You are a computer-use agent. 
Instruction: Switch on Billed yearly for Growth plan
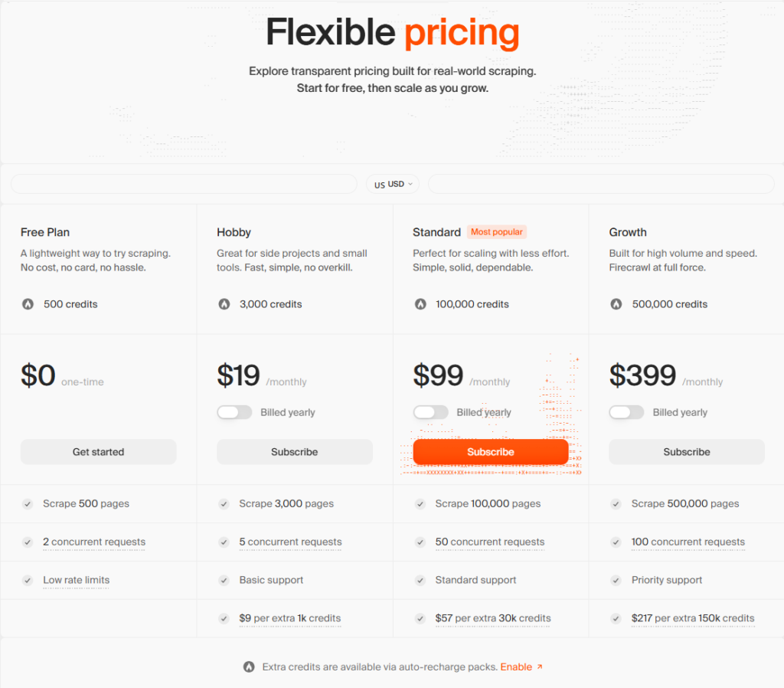click(x=626, y=412)
